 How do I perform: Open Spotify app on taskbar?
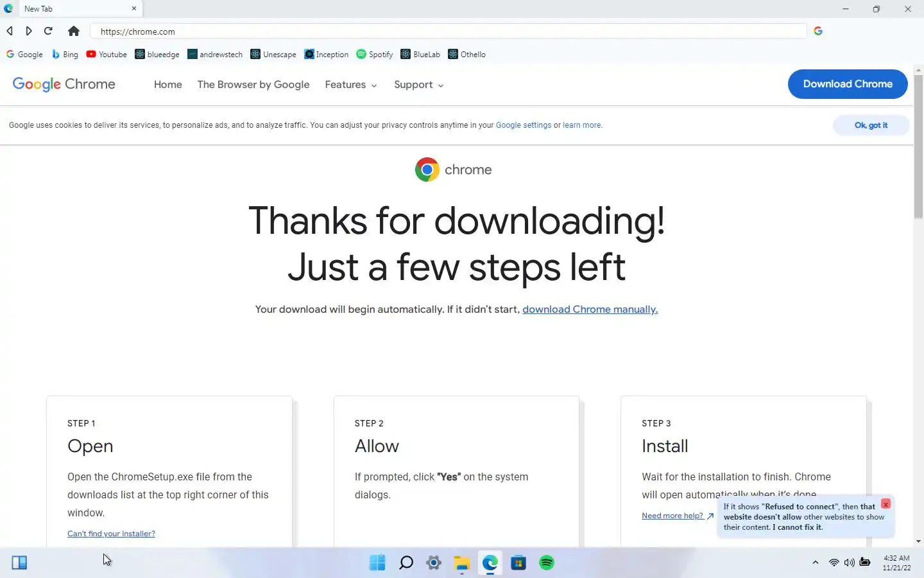(547, 563)
